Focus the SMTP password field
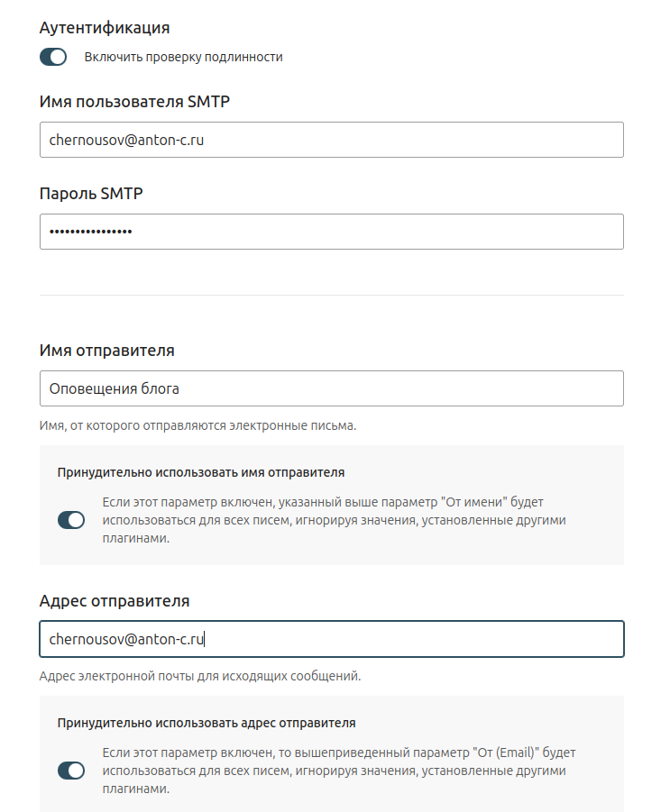This screenshot has width=670, height=812. click(331, 232)
